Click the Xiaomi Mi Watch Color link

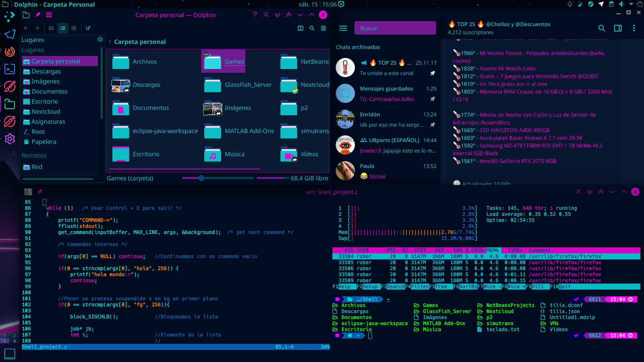[x=507, y=68]
